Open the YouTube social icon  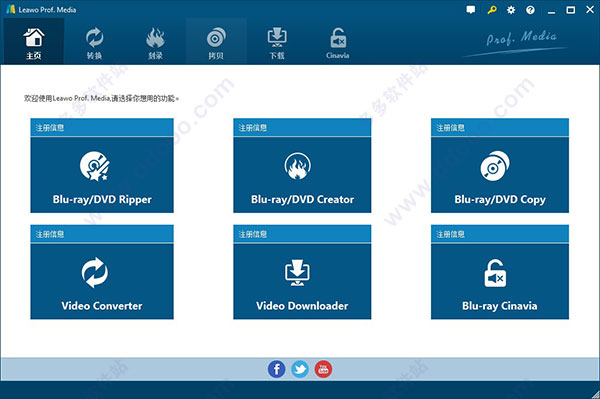click(323, 369)
